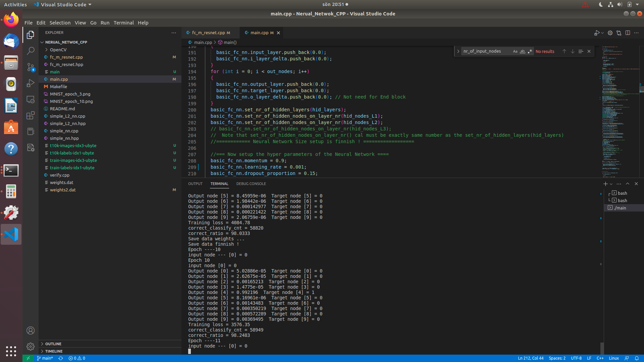Toggle Match Case in find widget
This screenshot has width=644, height=362.
coord(515,51)
